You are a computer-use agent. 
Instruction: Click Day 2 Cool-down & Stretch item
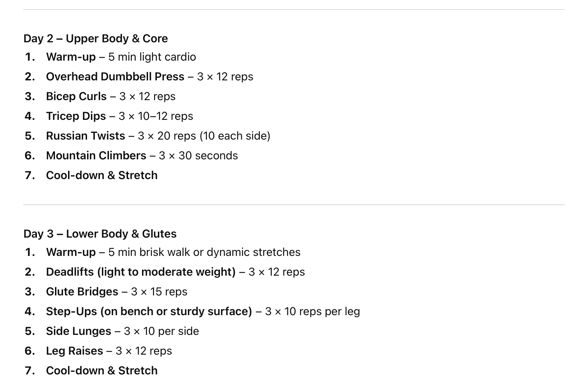pyautogui.click(x=102, y=175)
